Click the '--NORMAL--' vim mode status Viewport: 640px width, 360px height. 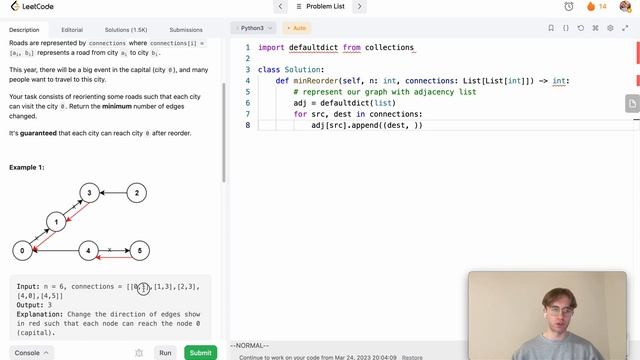[x=249, y=345]
